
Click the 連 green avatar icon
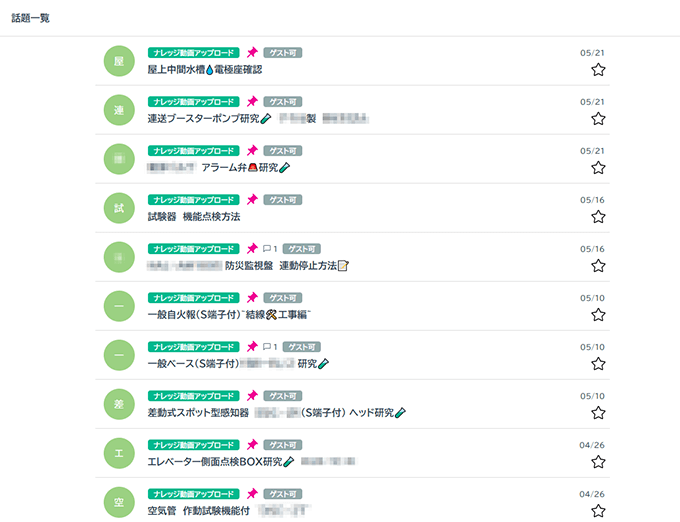119,110
